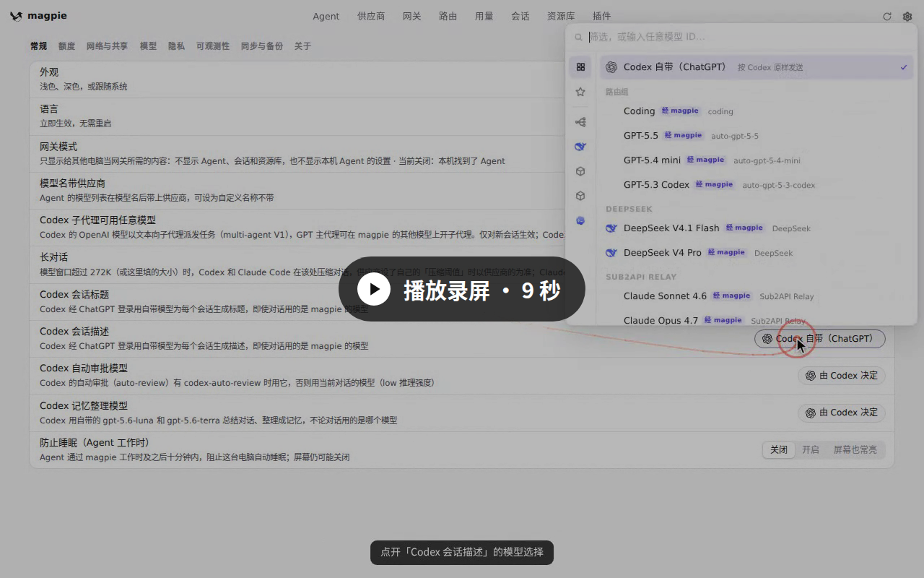Set 防止睡眠 to 屏幕也常亮

pyautogui.click(x=855, y=449)
